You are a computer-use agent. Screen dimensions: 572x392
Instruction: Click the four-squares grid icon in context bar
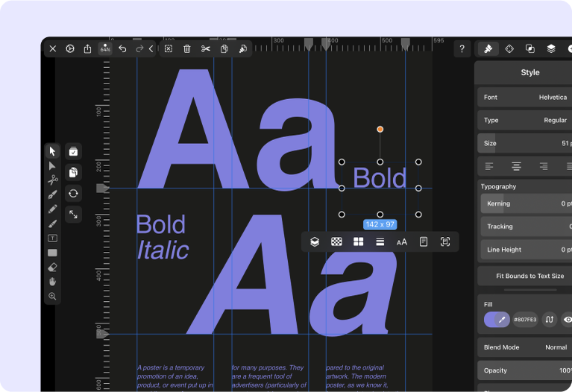tap(358, 241)
